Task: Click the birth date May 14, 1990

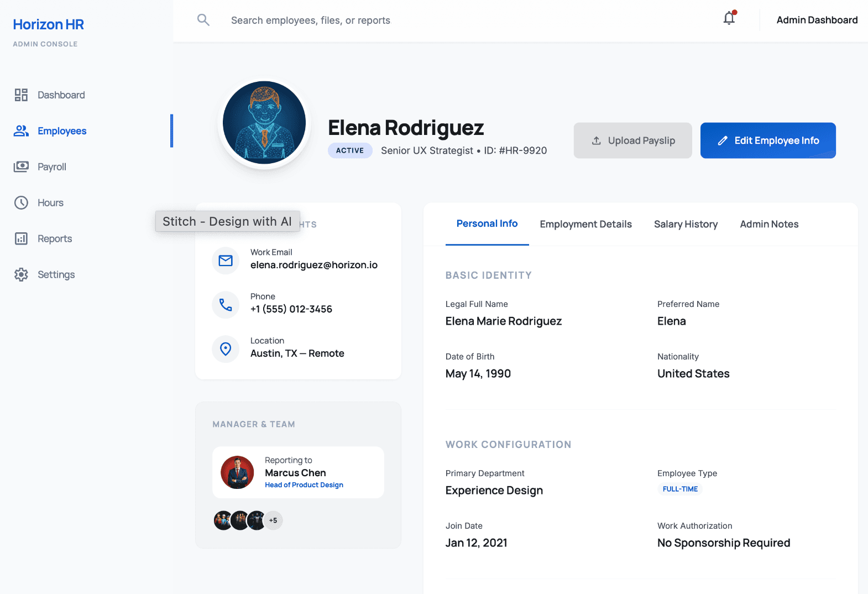Action: point(478,374)
